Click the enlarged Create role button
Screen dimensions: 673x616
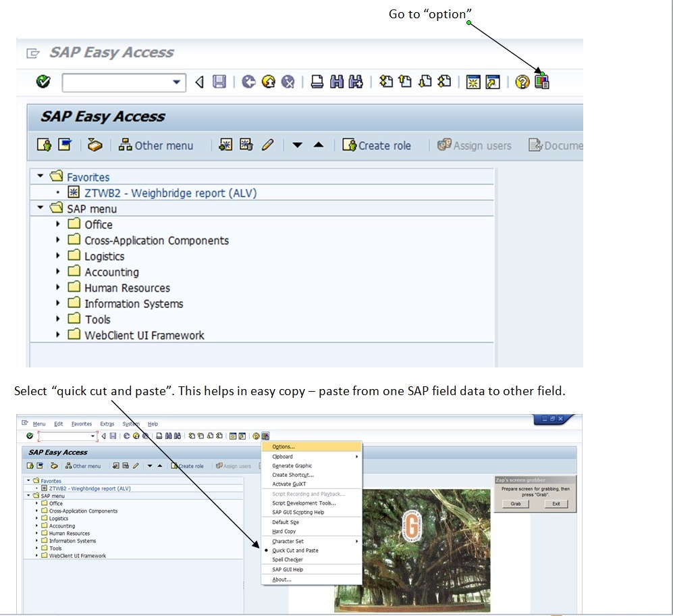tap(377, 145)
